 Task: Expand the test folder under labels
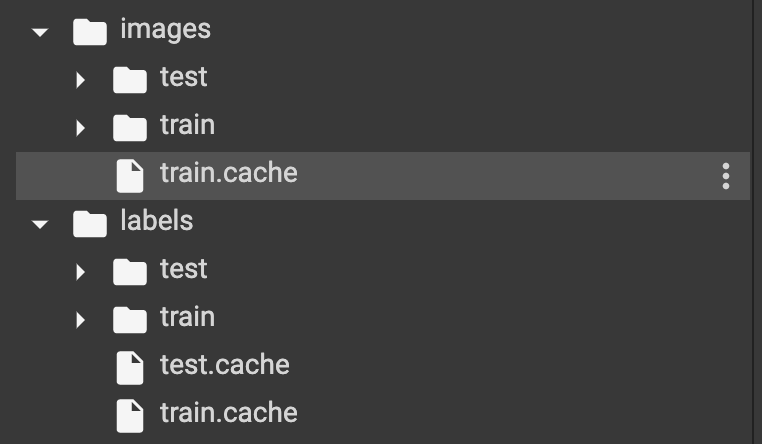[x=81, y=272]
